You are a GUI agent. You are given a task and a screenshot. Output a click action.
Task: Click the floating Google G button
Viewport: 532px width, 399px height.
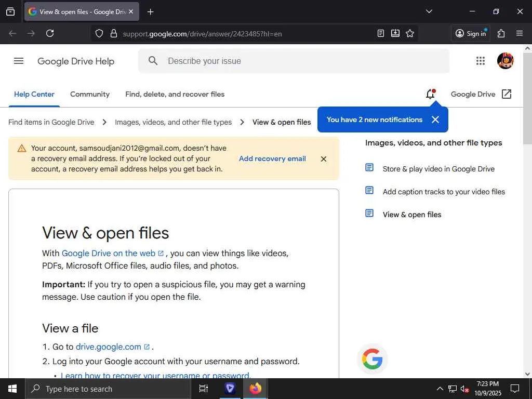[x=372, y=359]
